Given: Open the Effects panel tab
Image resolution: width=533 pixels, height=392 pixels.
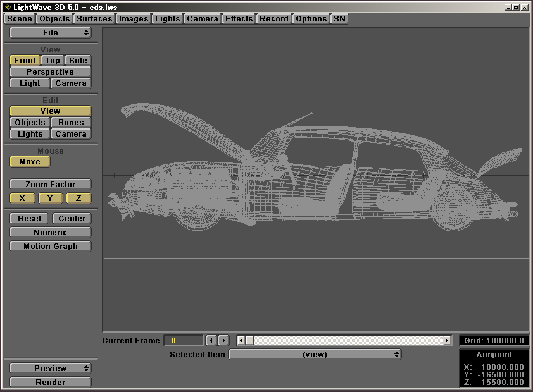Looking at the screenshot, I should coord(239,19).
